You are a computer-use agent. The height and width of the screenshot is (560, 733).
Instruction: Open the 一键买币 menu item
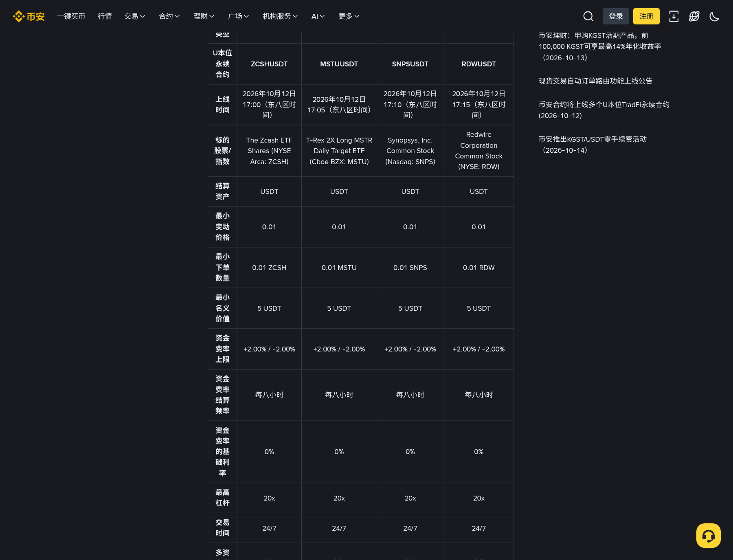click(x=71, y=16)
